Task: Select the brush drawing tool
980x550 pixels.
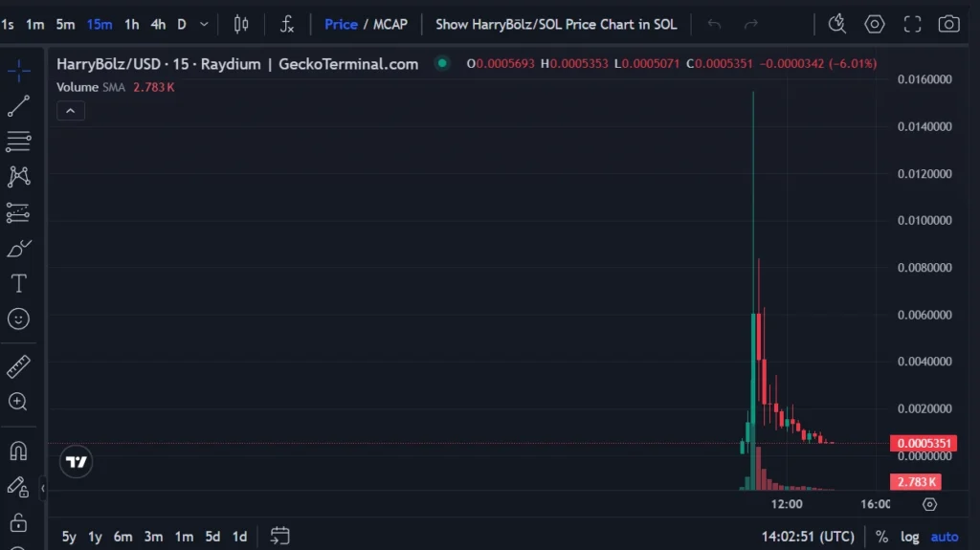Action: pos(19,248)
